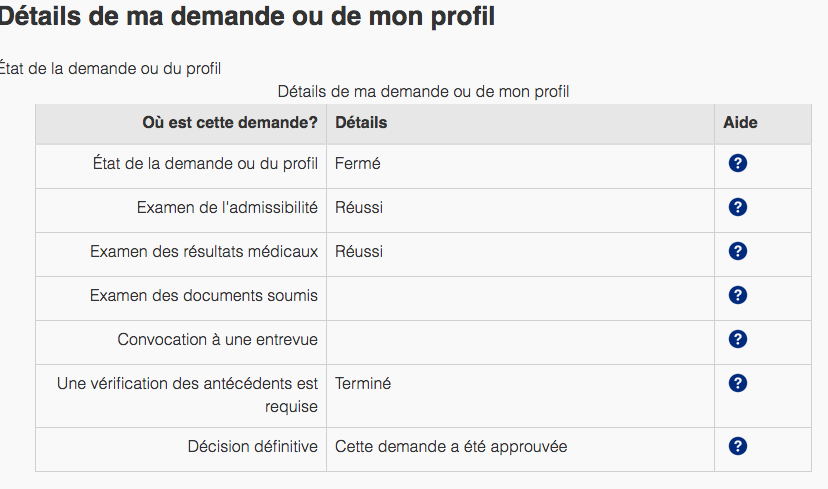Click the table caption above the header row
828x489 pixels.
[423, 92]
